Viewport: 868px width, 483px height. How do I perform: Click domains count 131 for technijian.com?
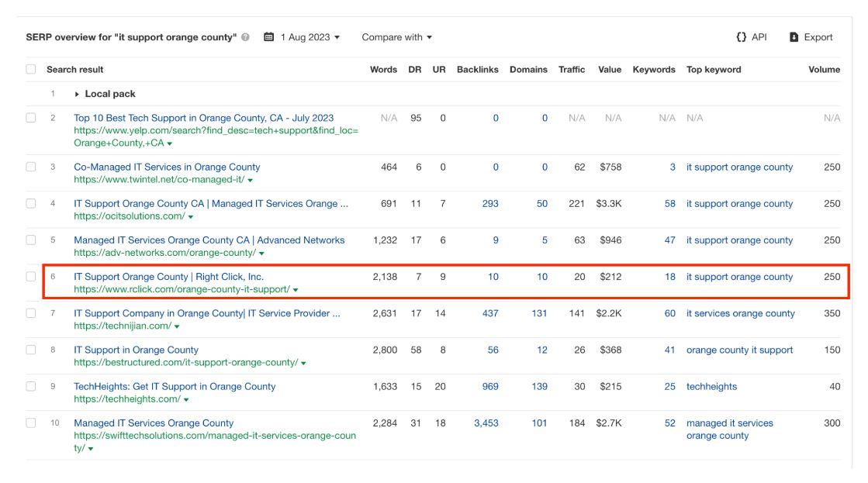539,313
